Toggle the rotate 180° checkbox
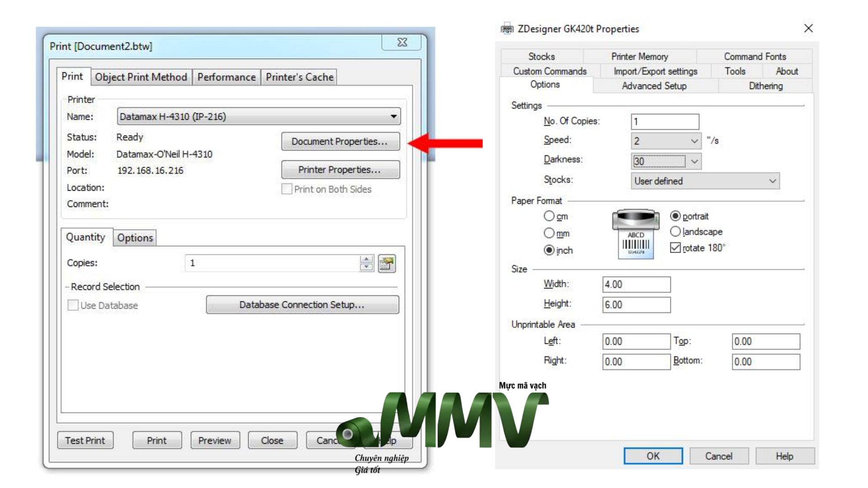868x488 pixels. [x=675, y=248]
